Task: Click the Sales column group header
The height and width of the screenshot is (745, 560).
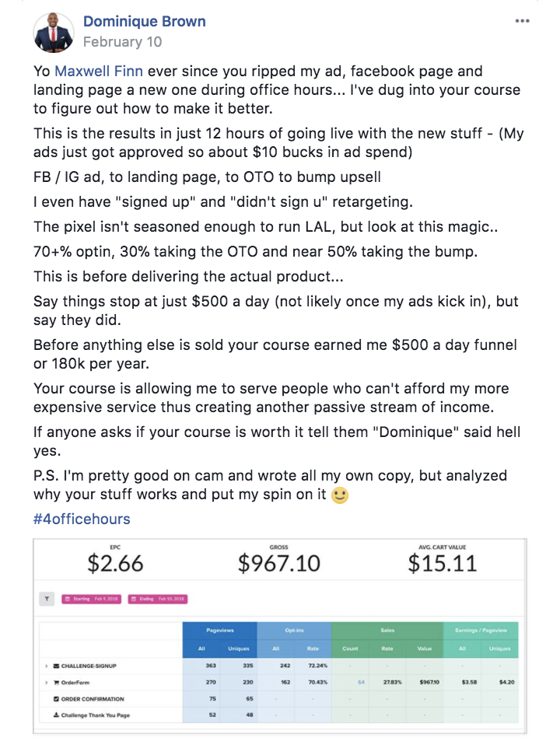Action: 387,631
